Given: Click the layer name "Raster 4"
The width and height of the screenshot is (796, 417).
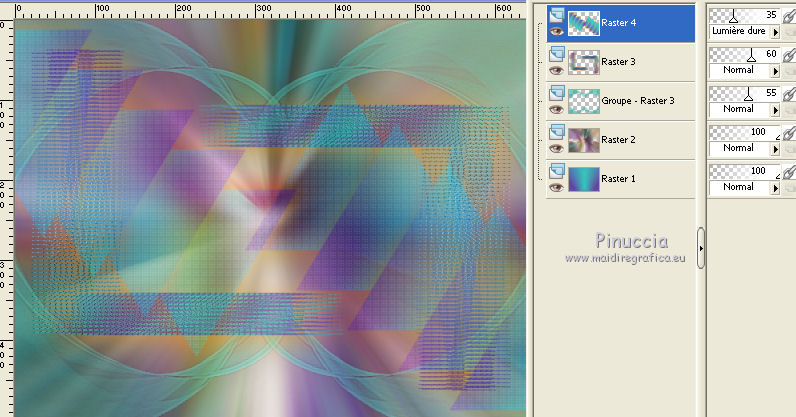Looking at the screenshot, I should (x=618, y=23).
